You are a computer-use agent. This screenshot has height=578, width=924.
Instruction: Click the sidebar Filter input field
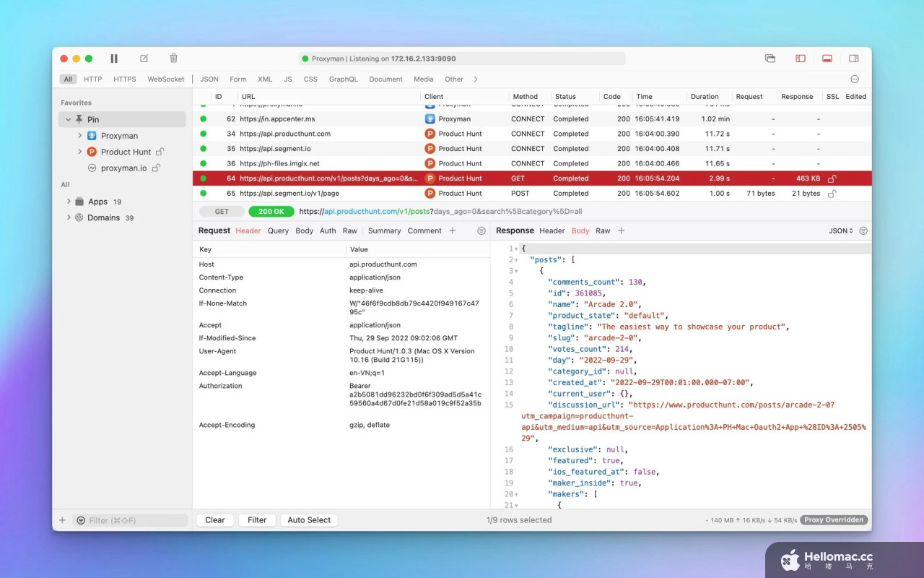pos(130,520)
